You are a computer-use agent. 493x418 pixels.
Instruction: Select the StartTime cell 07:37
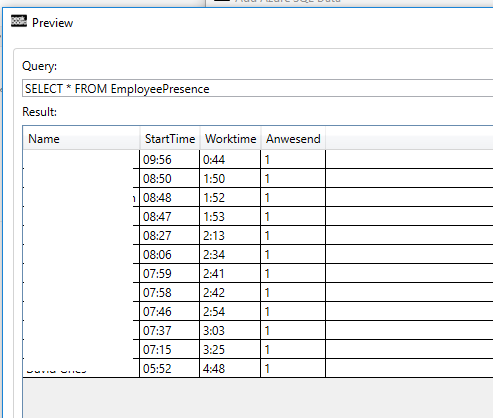(x=169, y=330)
